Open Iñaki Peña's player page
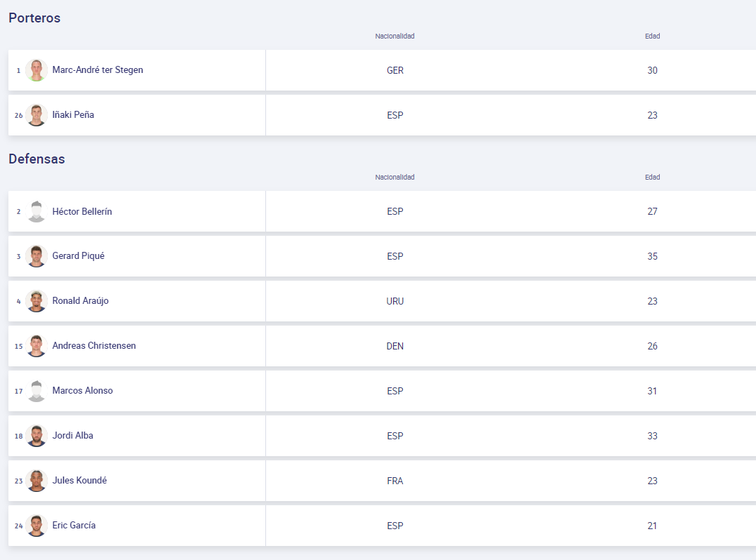Screen dimensions: 756x560 click(73, 115)
